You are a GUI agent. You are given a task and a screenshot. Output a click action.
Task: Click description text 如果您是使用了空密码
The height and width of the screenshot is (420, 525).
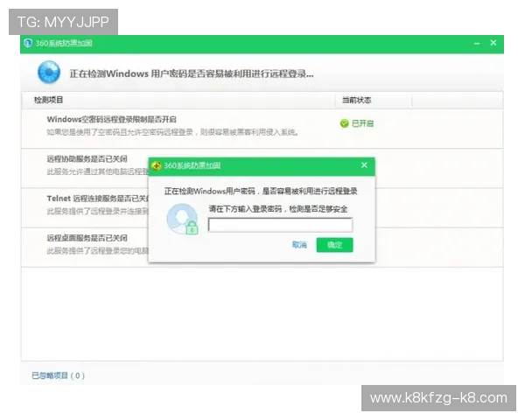click(x=172, y=132)
